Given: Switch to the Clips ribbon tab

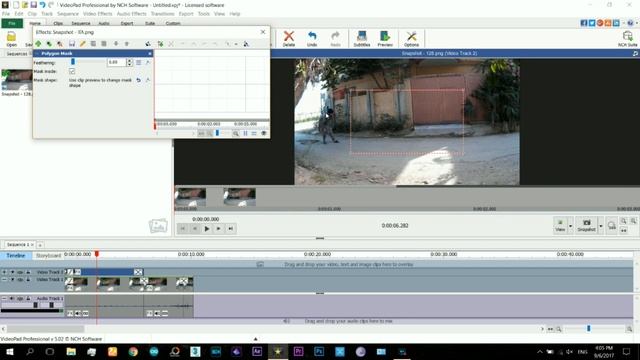Looking at the screenshot, I should 58,23.
